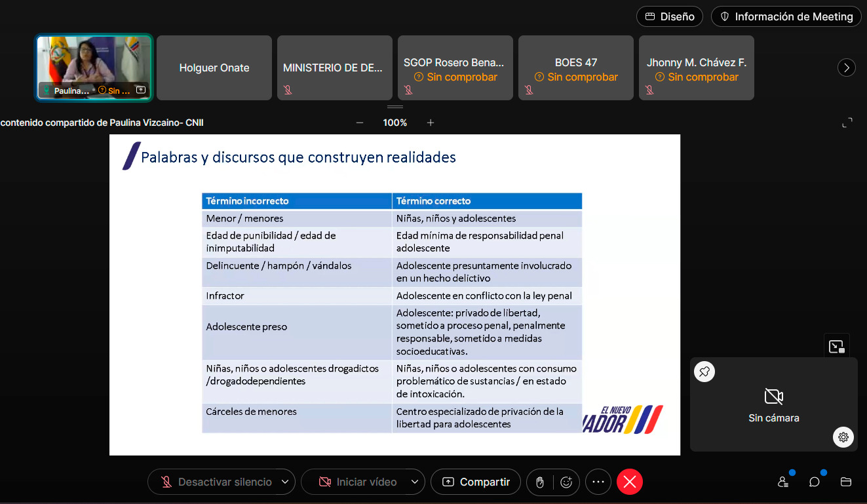Zoom out shared content with minus icon
867x504 pixels.
tap(360, 123)
